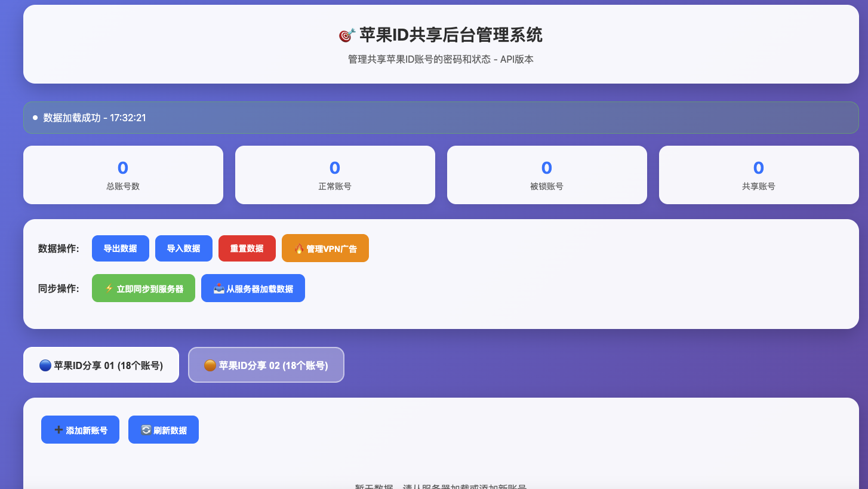This screenshot has width=868, height=489.
Task: Click the 总账号数 statistics card
Action: click(x=123, y=174)
